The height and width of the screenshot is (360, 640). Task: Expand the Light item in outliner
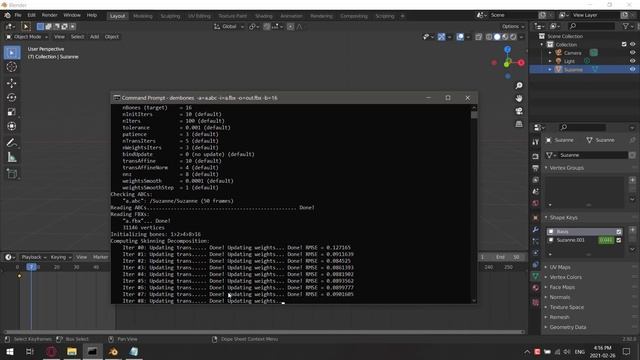[x=550, y=61]
